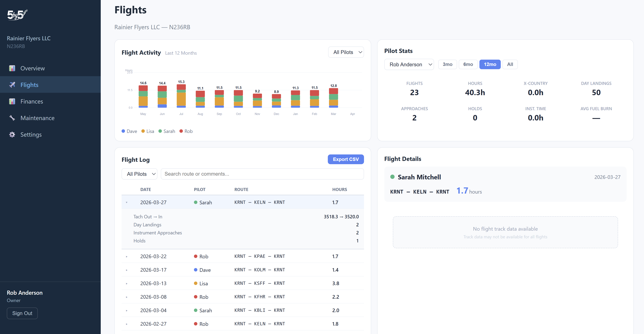This screenshot has width=644, height=334.
Task: Click the Export CSV button
Action: tap(346, 159)
